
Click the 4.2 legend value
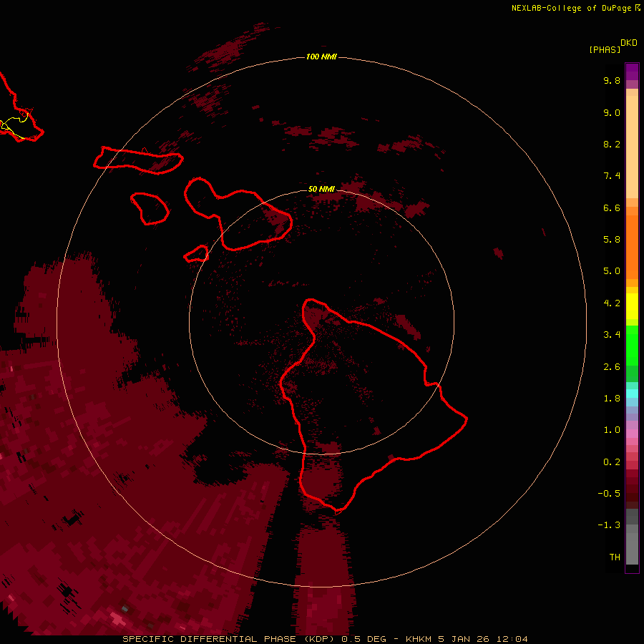(x=612, y=303)
